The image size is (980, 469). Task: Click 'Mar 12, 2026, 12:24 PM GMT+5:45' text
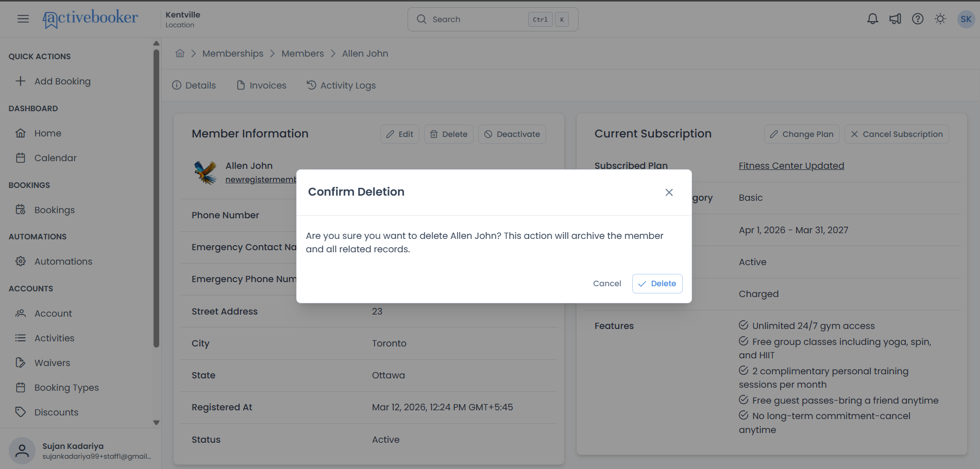coord(443,407)
